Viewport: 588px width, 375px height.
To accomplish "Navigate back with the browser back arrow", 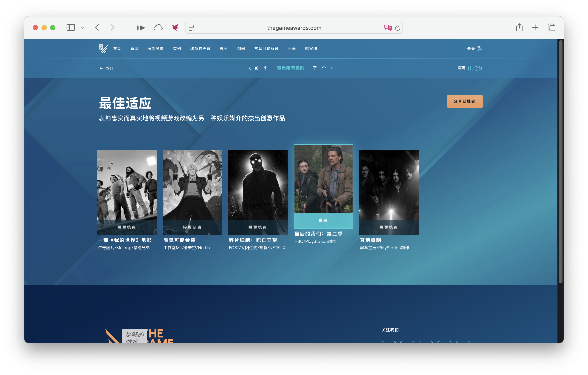I will 97,28.
